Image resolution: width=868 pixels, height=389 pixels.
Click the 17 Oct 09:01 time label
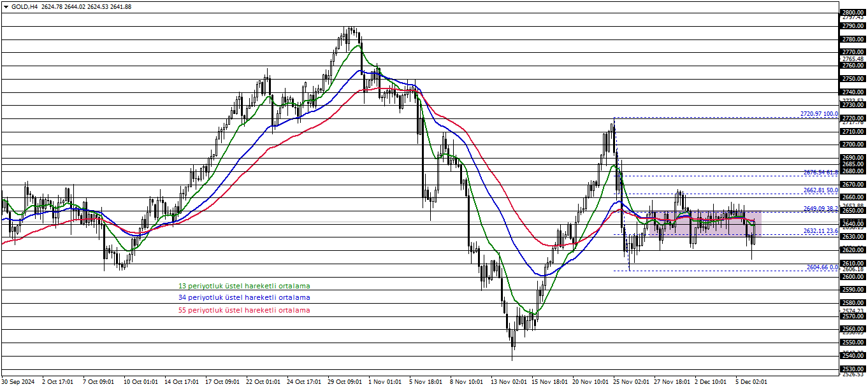(223, 382)
